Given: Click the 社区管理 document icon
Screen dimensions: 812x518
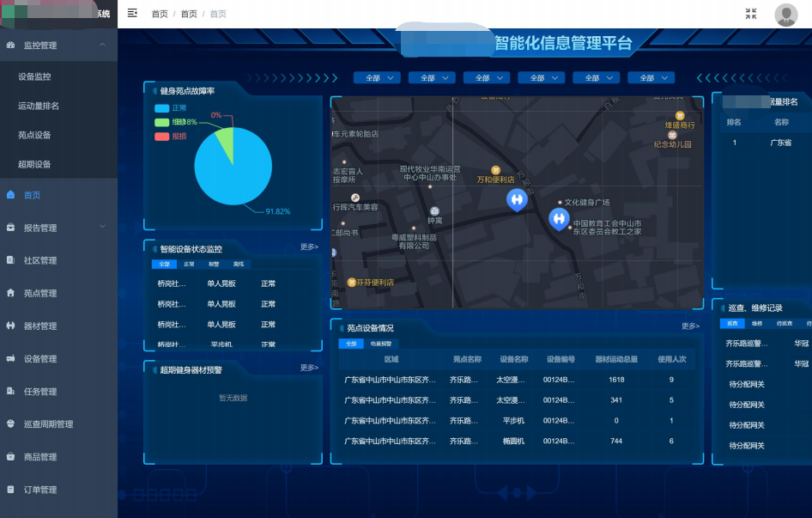Looking at the screenshot, I should tap(10, 259).
